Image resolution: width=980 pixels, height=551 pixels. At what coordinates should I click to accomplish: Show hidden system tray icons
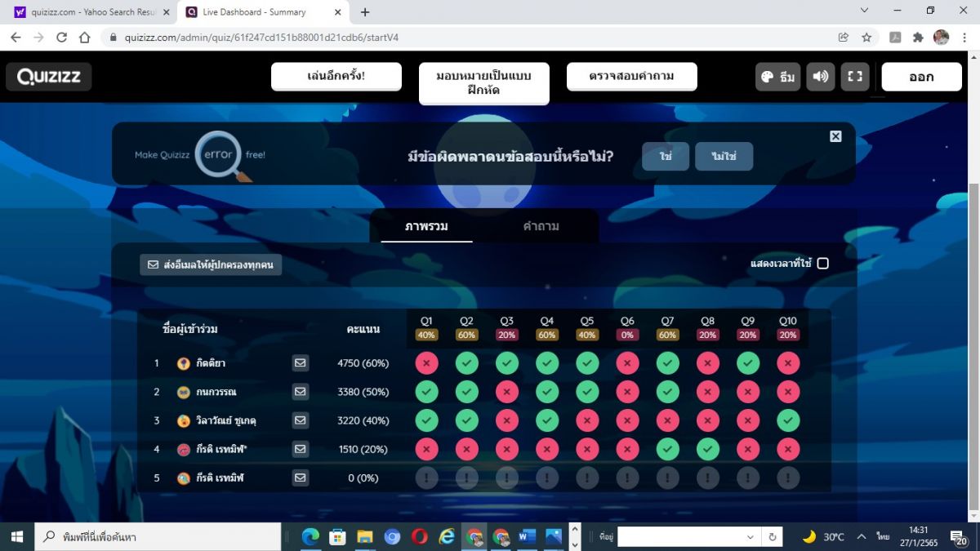click(861, 537)
